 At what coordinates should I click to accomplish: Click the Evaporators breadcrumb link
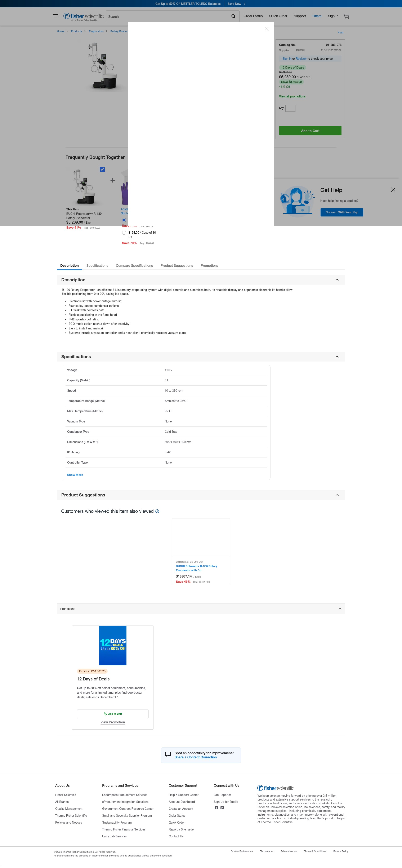(96, 31)
